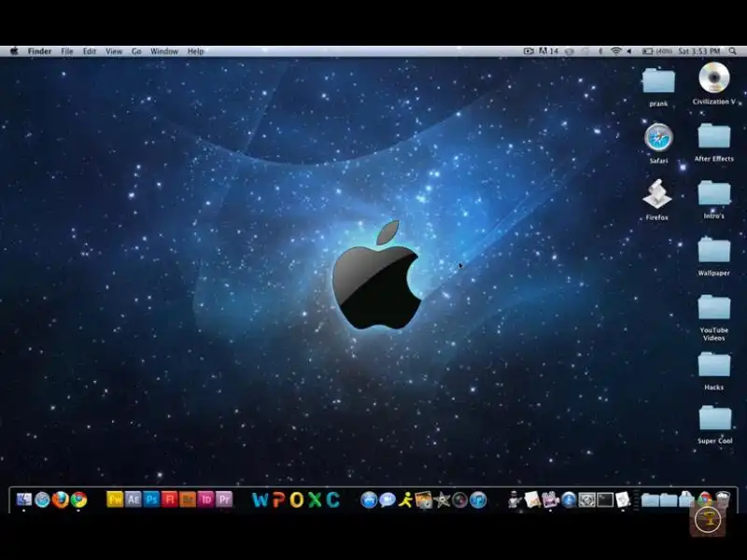Image resolution: width=747 pixels, height=560 pixels.
Task: Select the Hacks folder
Action: (x=713, y=371)
